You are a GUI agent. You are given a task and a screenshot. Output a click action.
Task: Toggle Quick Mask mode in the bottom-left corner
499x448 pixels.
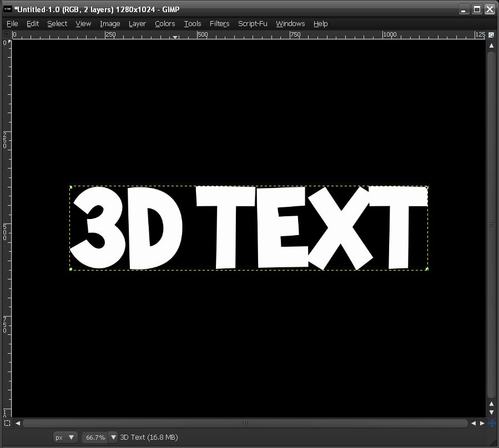click(x=7, y=423)
